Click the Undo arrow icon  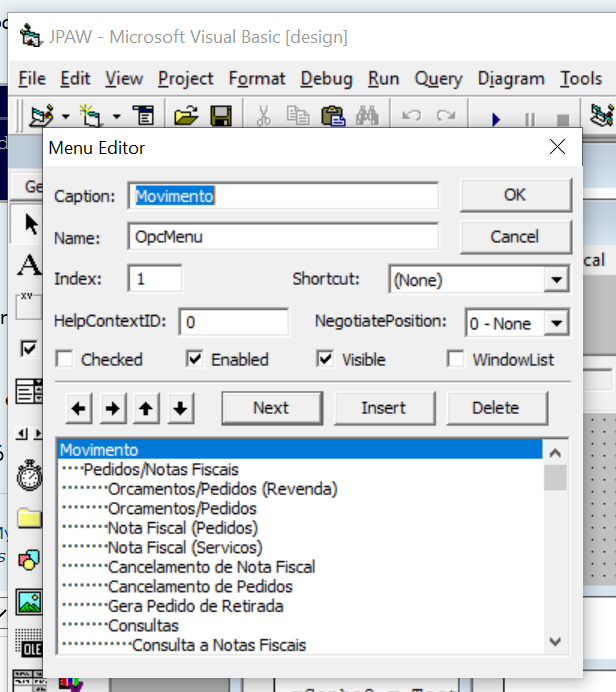click(411, 116)
